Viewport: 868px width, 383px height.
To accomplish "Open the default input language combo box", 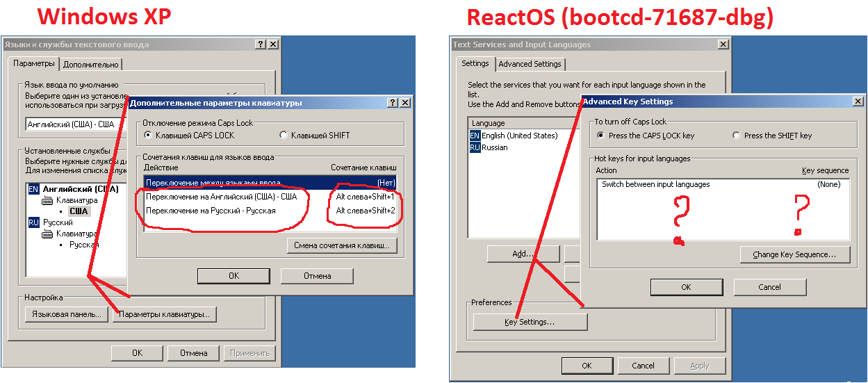I will [x=76, y=124].
